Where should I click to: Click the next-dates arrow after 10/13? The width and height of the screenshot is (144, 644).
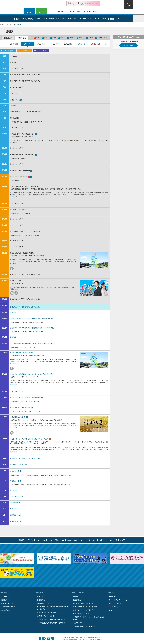106,44
